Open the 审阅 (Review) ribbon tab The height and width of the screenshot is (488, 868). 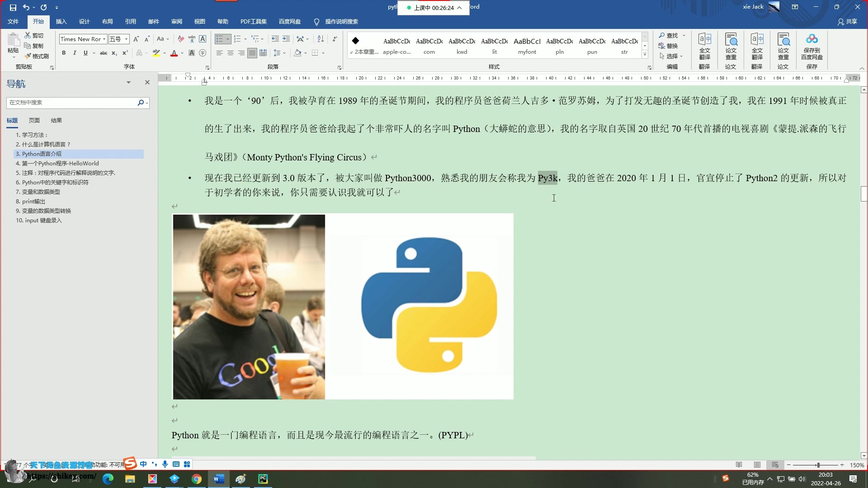(177, 22)
